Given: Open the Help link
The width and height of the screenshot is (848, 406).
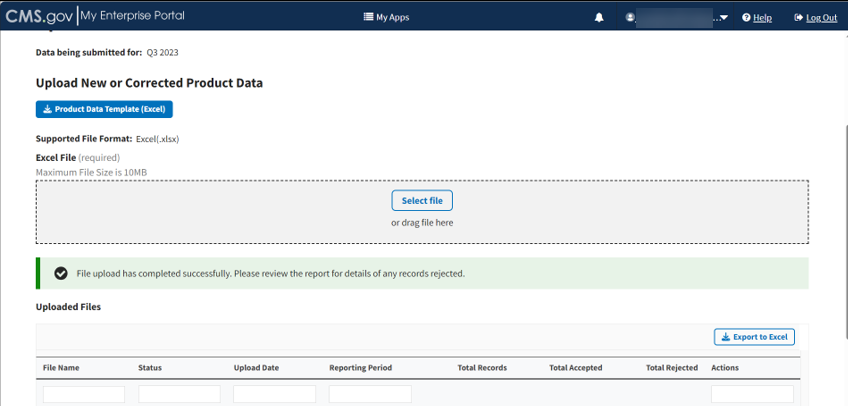Looking at the screenshot, I should [x=762, y=17].
